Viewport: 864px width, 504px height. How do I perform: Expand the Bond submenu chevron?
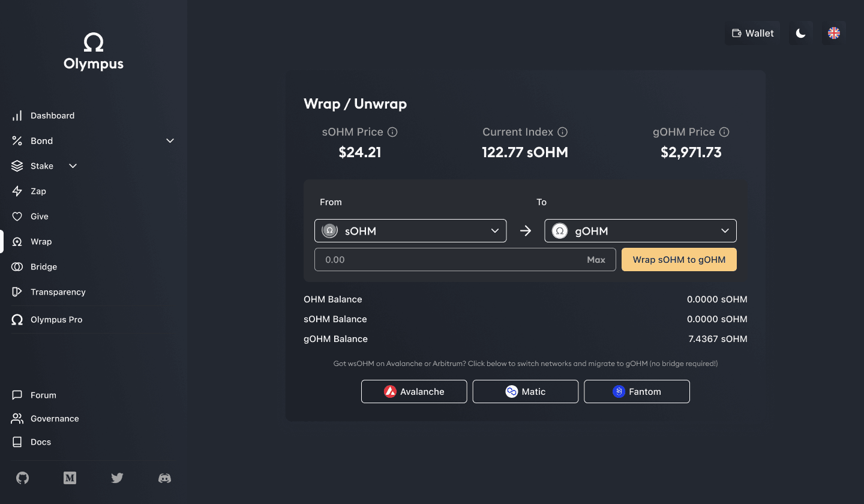point(170,141)
